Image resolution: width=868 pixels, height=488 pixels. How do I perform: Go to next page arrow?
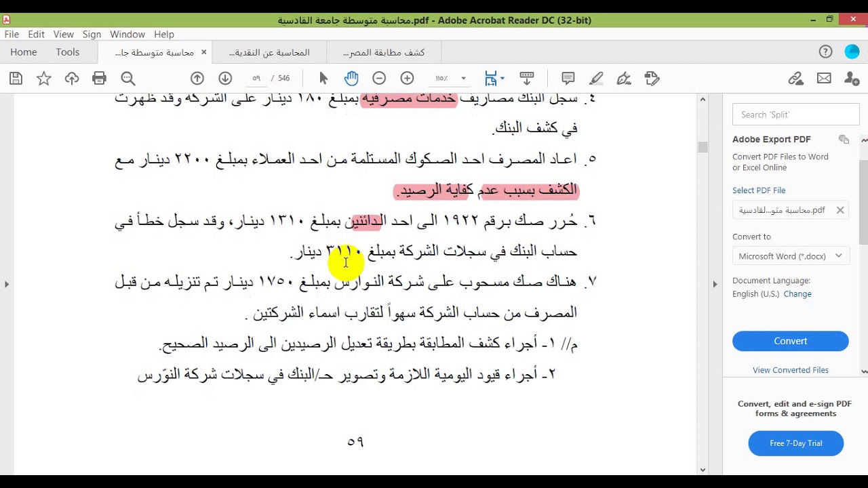click(225, 79)
